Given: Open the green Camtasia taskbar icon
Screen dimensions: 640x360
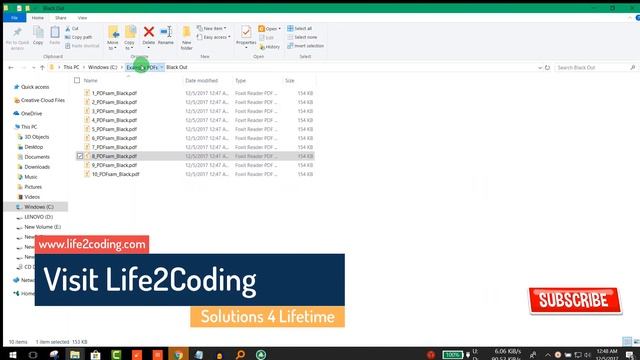Looking at the screenshot, I should (x=116, y=354).
